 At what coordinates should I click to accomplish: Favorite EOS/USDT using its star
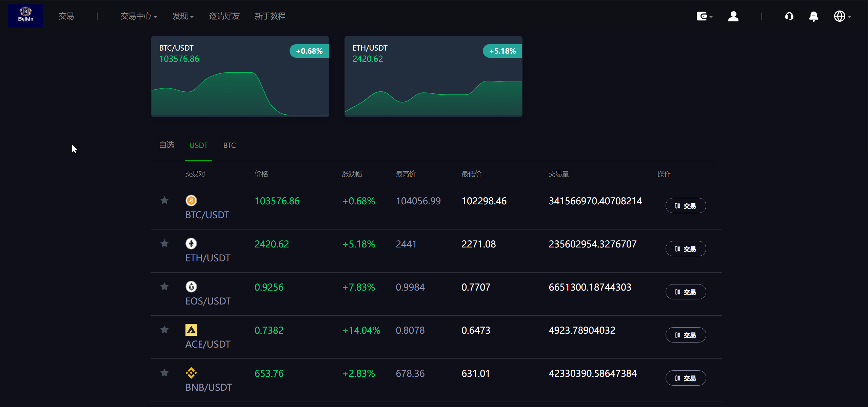(164, 287)
